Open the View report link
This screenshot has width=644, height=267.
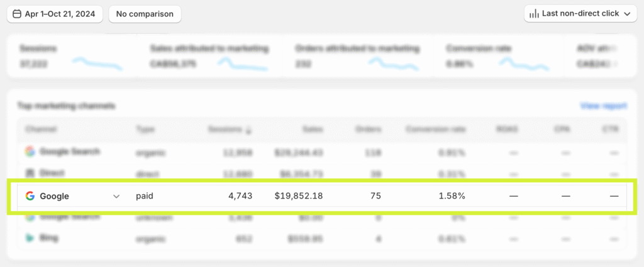point(604,106)
